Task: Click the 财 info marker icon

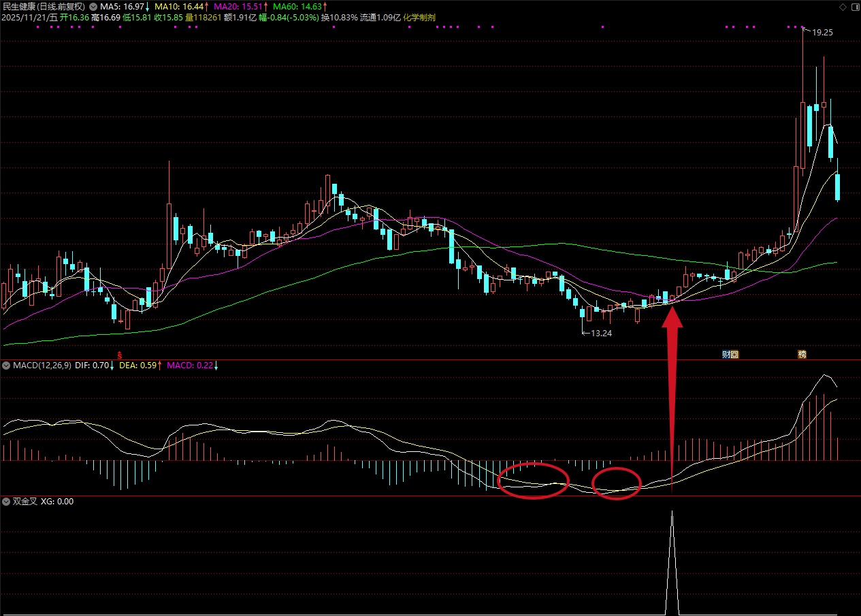Action: tap(726, 354)
